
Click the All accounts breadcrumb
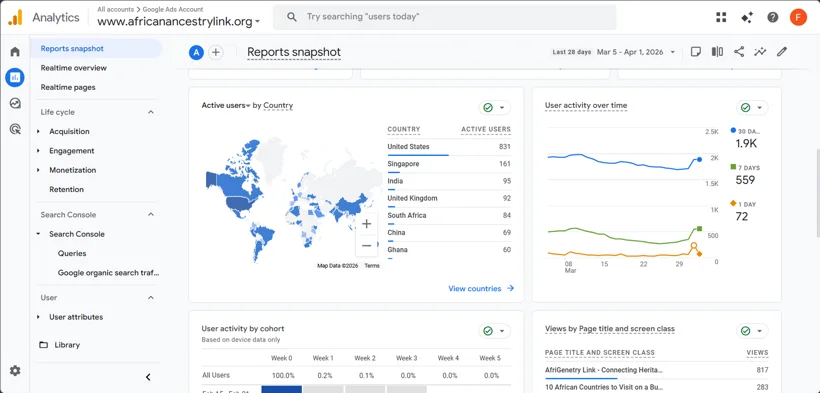115,9
